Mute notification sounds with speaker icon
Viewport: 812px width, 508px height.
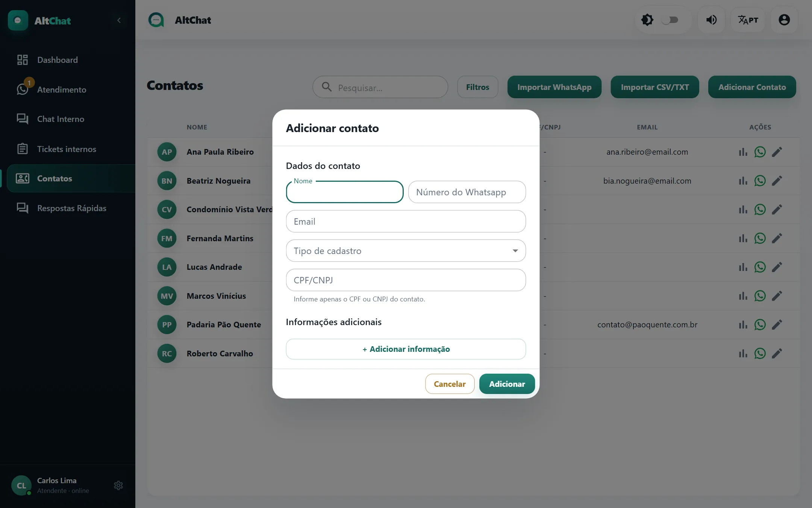pyautogui.click(x=711, y=20)
